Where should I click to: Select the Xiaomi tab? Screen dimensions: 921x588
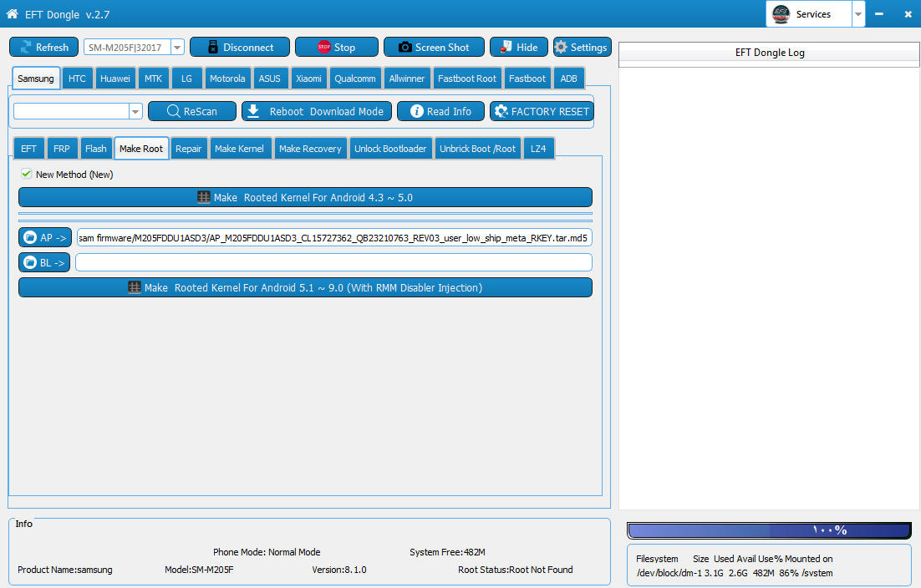pos(308,78)
